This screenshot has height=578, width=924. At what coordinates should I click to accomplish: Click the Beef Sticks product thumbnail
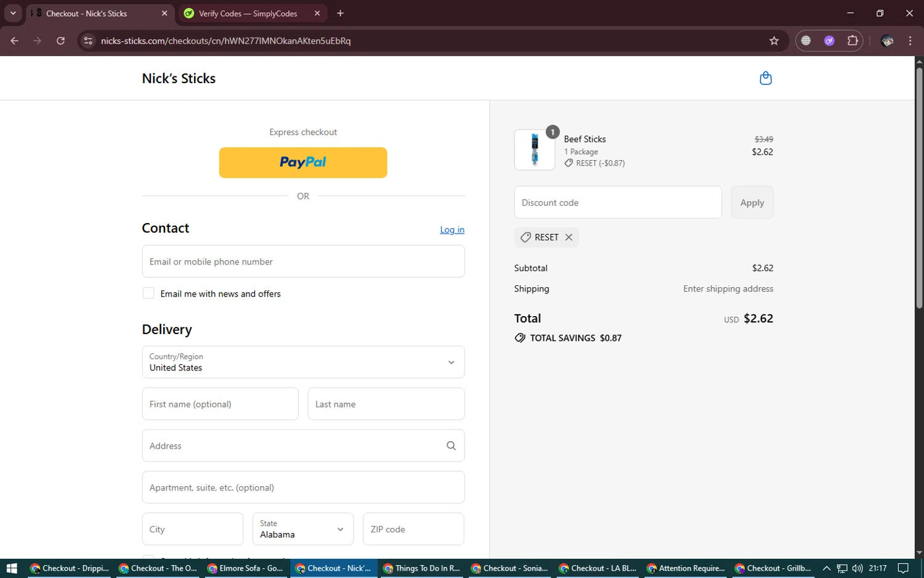pos(535,150)
